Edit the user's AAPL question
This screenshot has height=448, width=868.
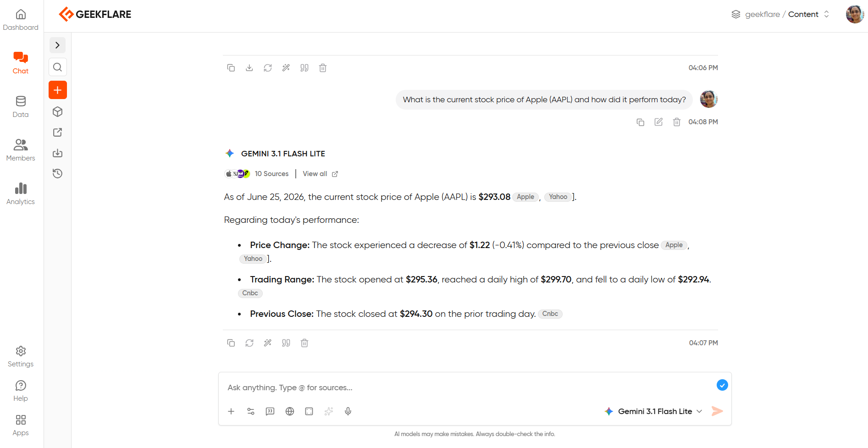[x=658, y=122]
